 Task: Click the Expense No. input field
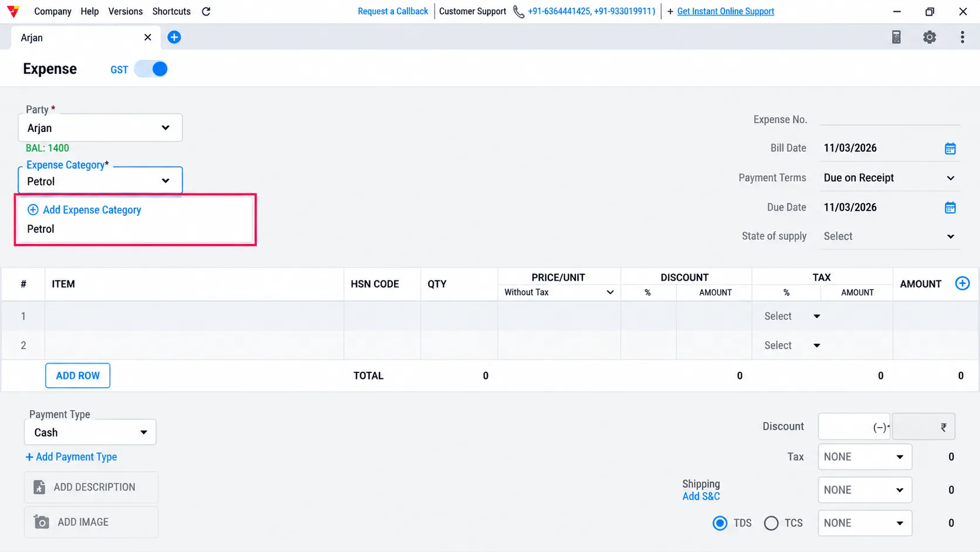[x=890, y=119]
